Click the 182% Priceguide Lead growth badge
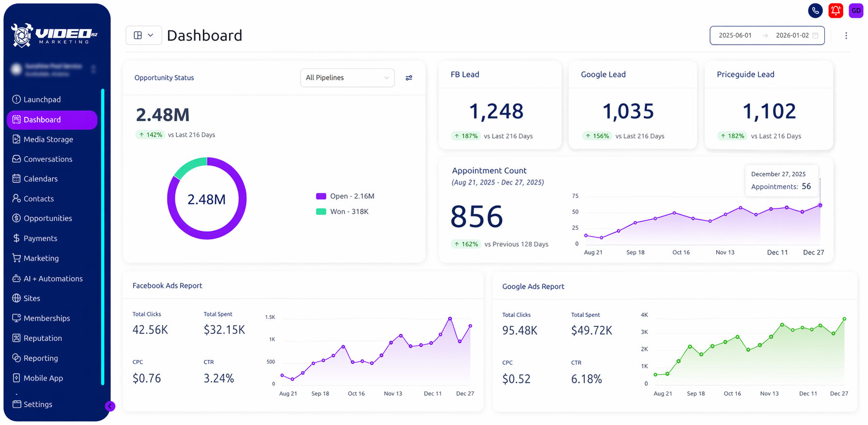This screenshot has height=425, width=868. [732, 136]
